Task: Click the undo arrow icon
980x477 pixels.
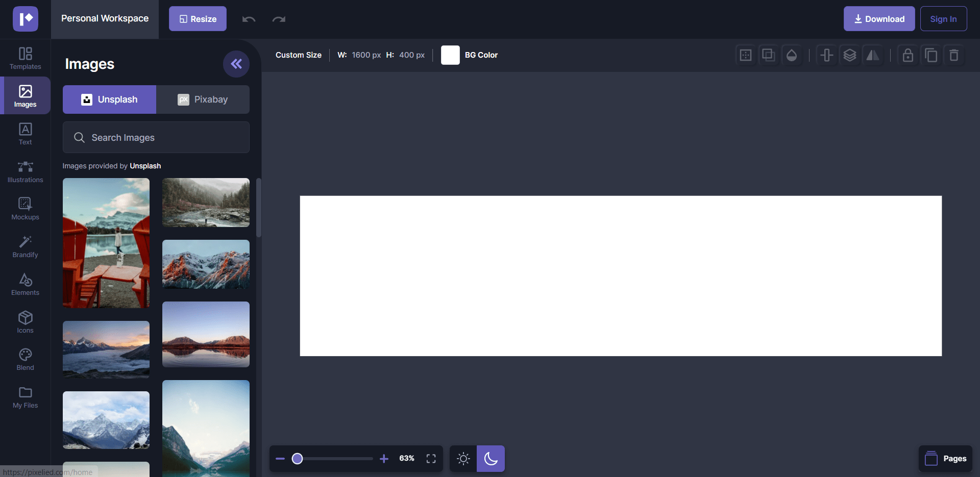Action: [249, 19]
